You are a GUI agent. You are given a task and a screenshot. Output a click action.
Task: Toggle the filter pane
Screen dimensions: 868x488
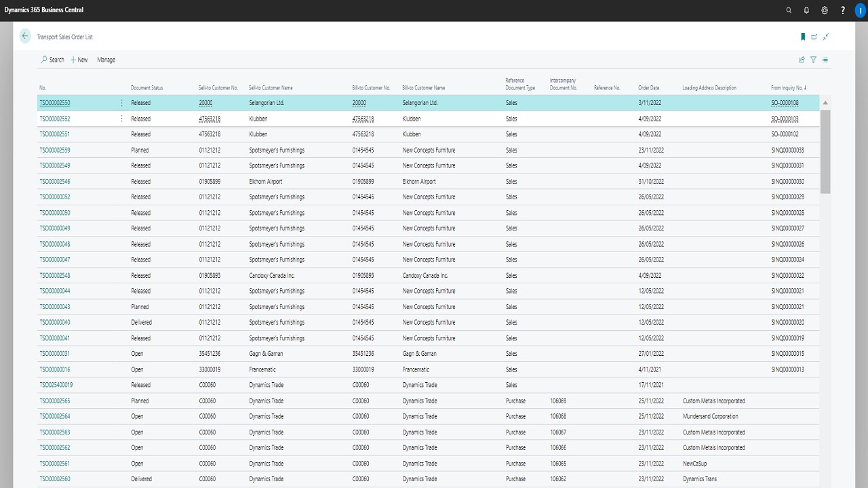[813, 60]
